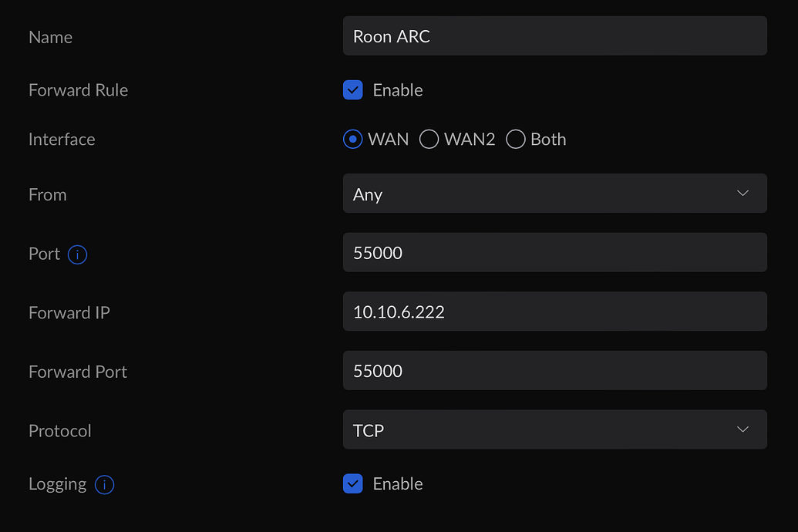
Task: Select the Port field showing 55000
Action: pos(554,252)
